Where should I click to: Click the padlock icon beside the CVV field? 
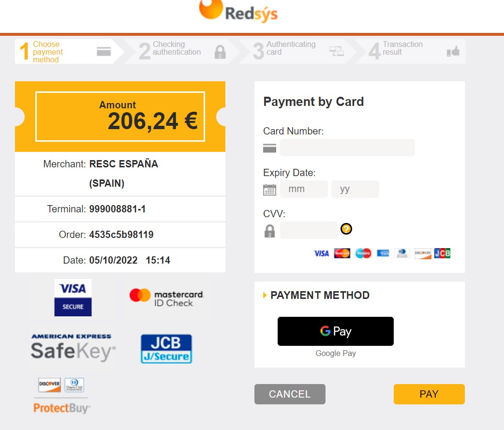269,231
